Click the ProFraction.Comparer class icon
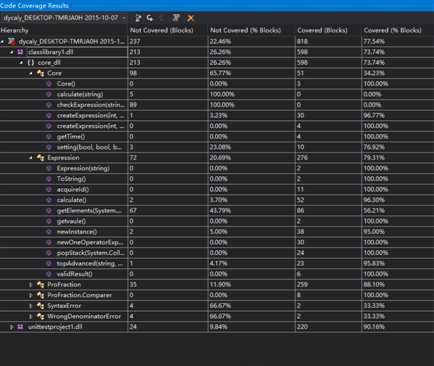 point(40,295)
